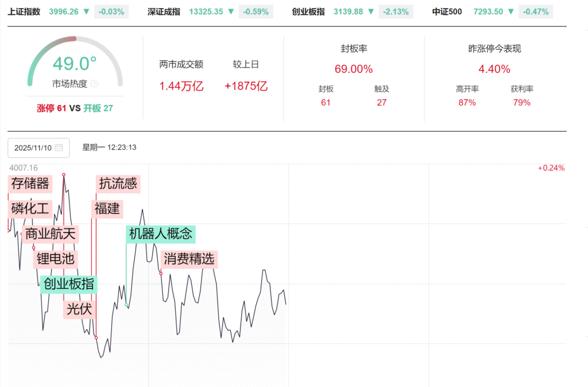
Task: Select the 消费精选 label on the chart
Action: [189, 258]
